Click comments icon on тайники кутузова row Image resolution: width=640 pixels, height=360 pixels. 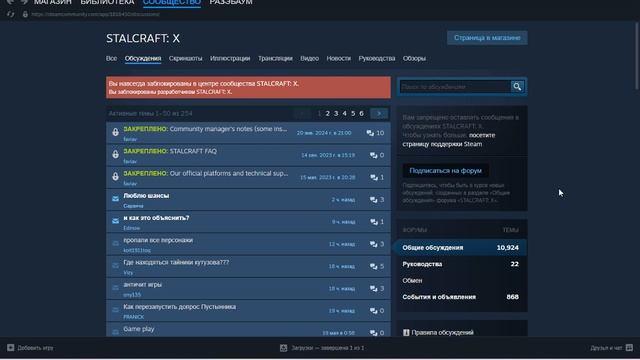click(373, 266)
